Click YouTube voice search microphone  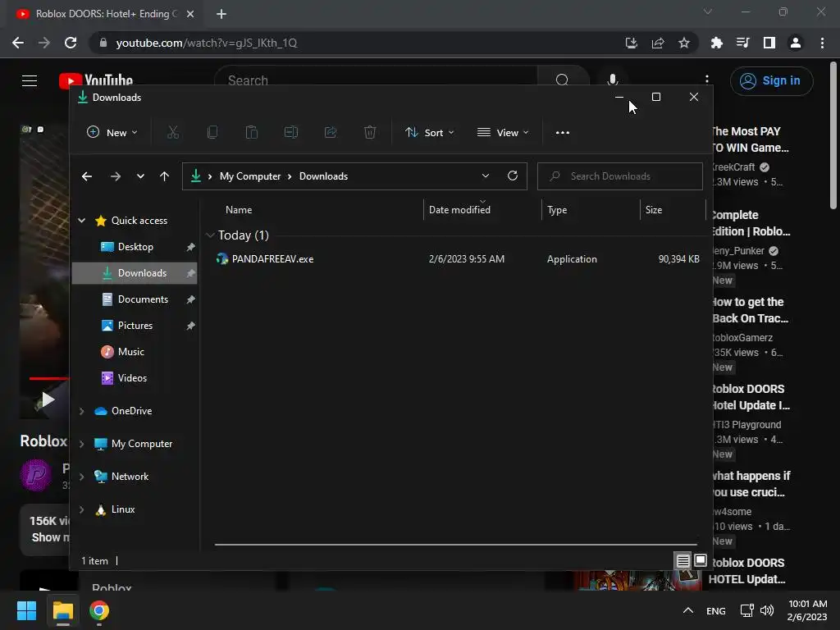613,80
